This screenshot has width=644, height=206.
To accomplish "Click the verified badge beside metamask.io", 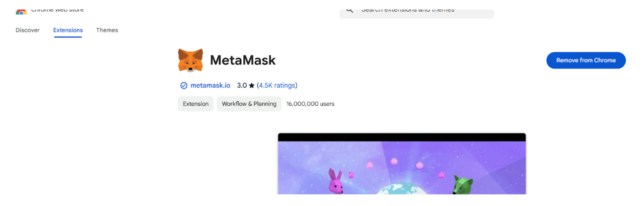I will click(x=184, y=85).
